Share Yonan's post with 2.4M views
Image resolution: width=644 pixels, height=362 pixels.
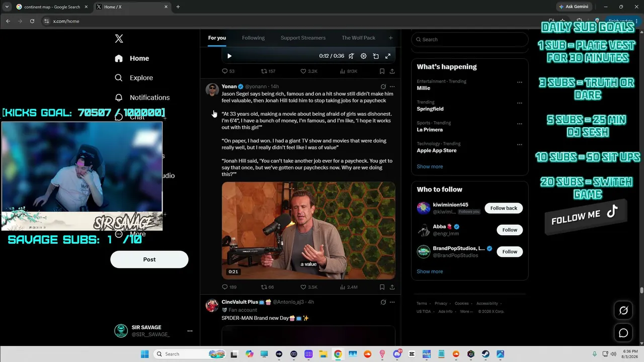(392, 287)
